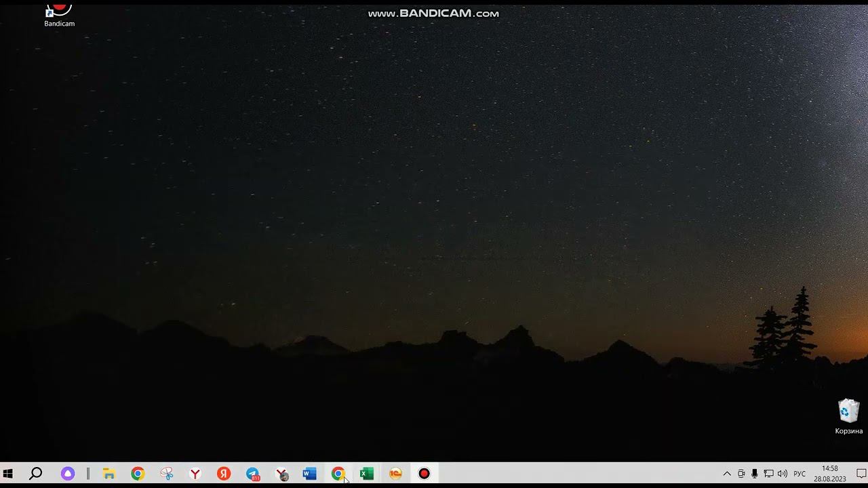Switch to Microsoft Word

tap(310, 474)
